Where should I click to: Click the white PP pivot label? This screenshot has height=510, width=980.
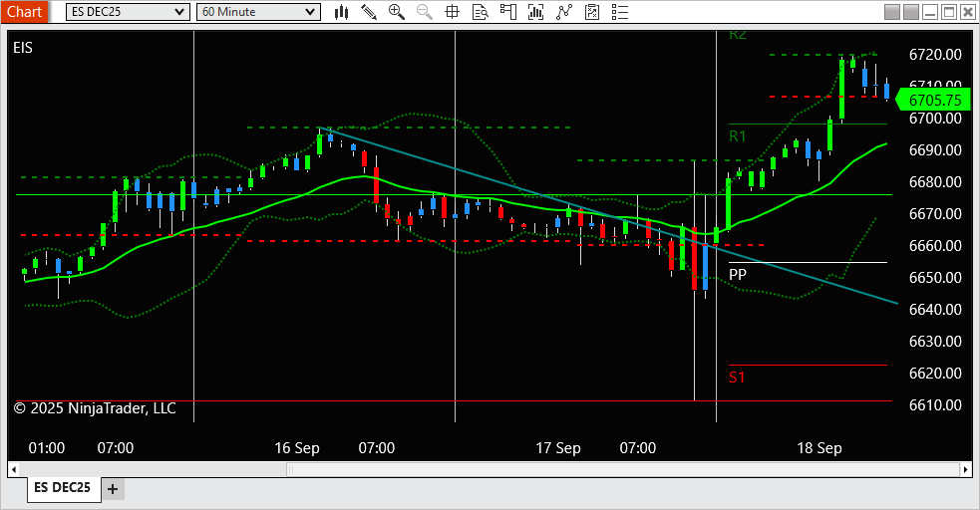738,274
